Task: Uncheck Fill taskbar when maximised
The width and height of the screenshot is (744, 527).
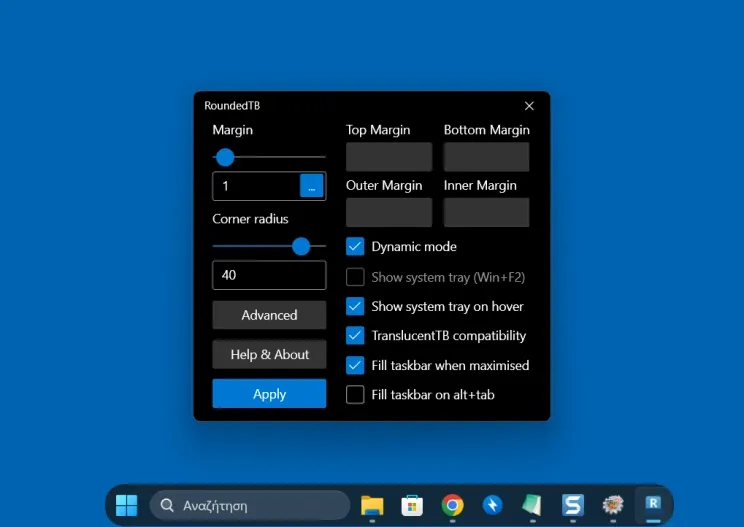Action: 355,365
